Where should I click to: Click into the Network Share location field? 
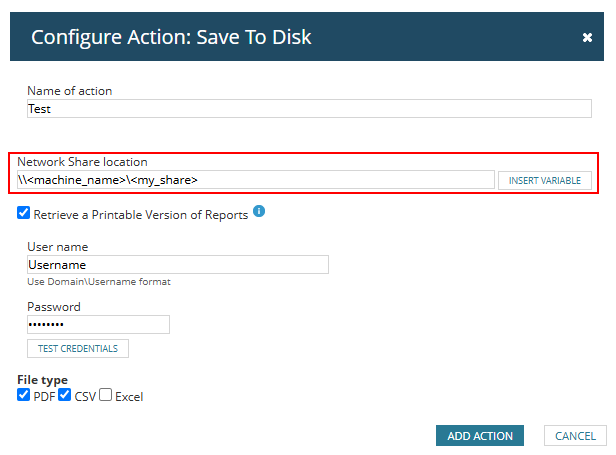(x=256, y=180)
